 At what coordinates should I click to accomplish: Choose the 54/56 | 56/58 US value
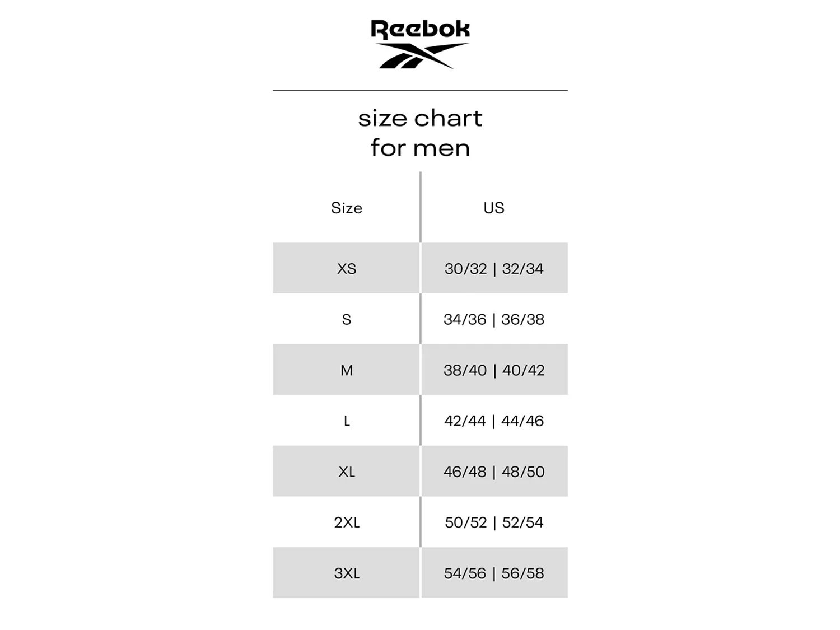(x=494, y=573)
